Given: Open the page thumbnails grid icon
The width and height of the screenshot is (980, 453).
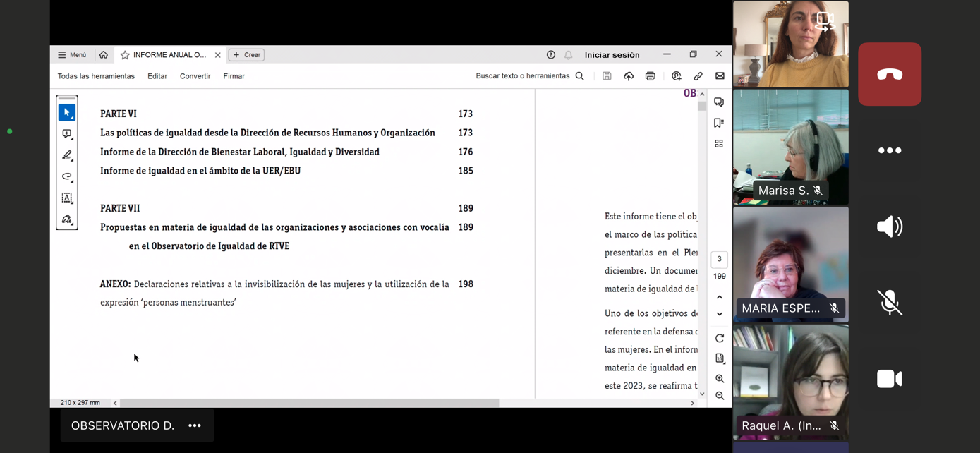Looking at the screenshot, I should 719,143.
